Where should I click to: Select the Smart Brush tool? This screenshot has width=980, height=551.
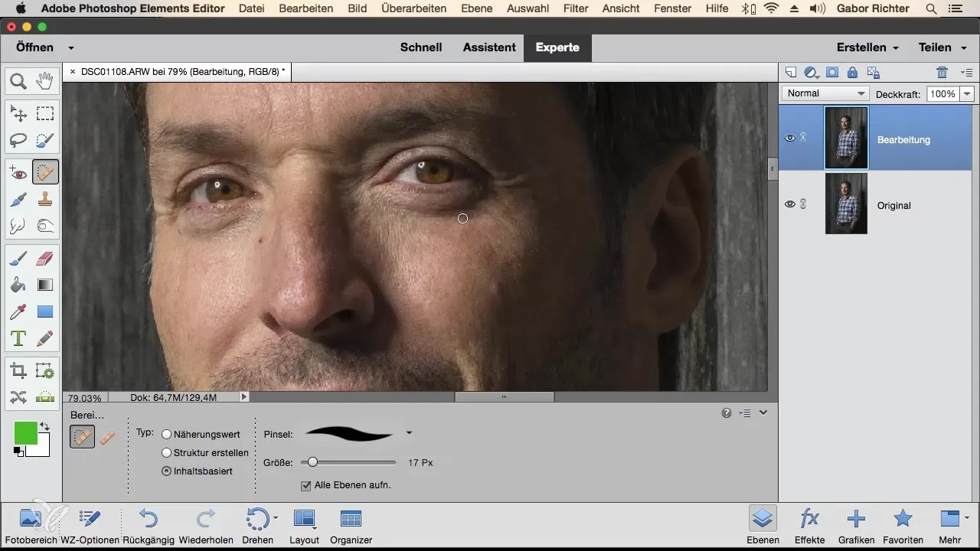[x=18, y=200]
